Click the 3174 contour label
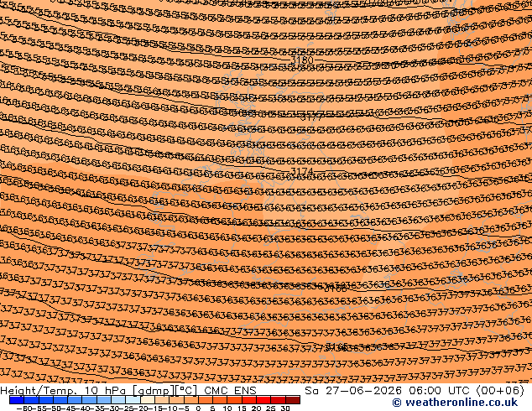 pyautogui.click(x=302, y=171)
